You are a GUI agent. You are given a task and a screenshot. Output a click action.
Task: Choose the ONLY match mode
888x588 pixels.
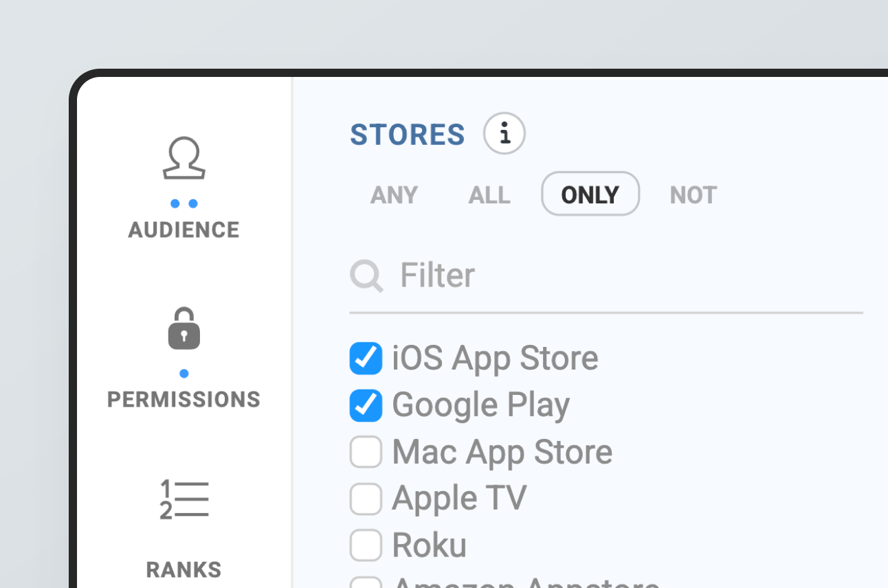[590, 194]
